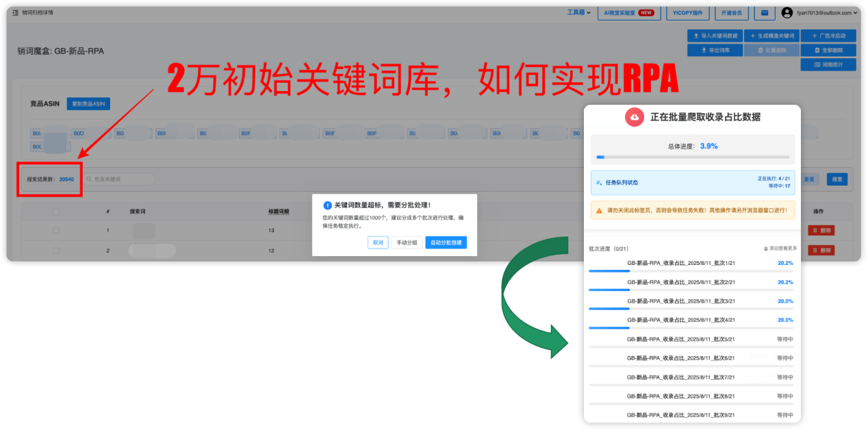Click the blue 搜索 button

[x=837, y=179]
